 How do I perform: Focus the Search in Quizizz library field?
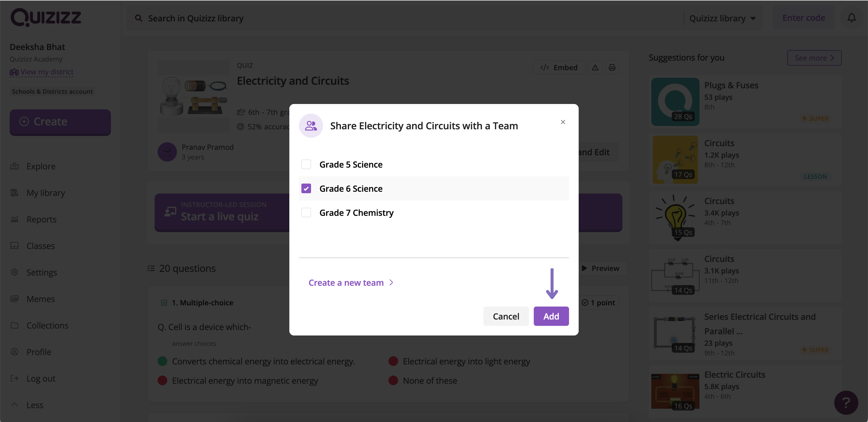pos(404,18)
